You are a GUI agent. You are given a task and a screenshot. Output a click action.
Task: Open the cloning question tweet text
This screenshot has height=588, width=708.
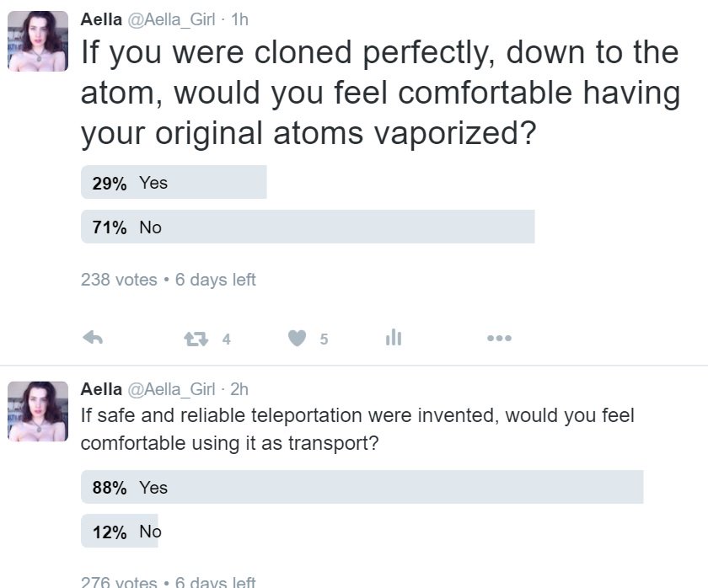coord(379,93)
